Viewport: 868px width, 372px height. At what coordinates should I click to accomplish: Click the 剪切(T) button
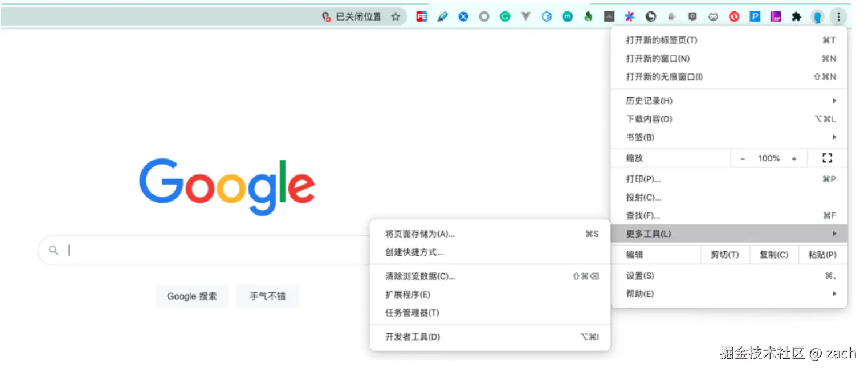click(x=724, y=255)
